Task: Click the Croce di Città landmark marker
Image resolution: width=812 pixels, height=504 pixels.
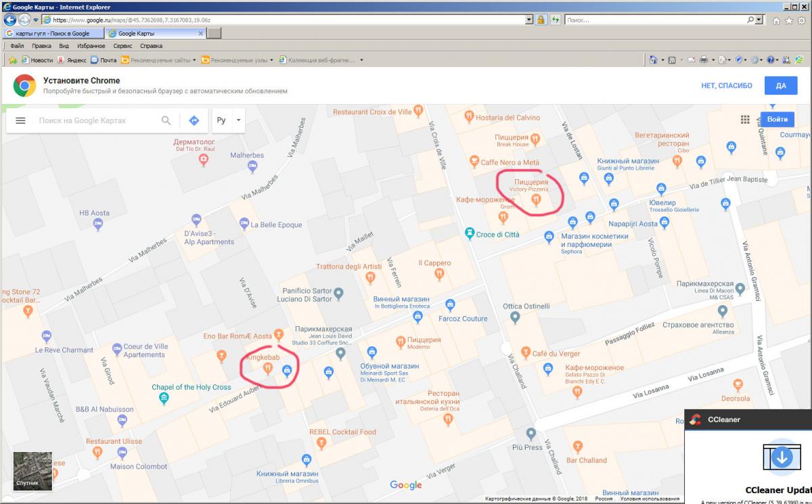Action: click(x=469, y=234)
